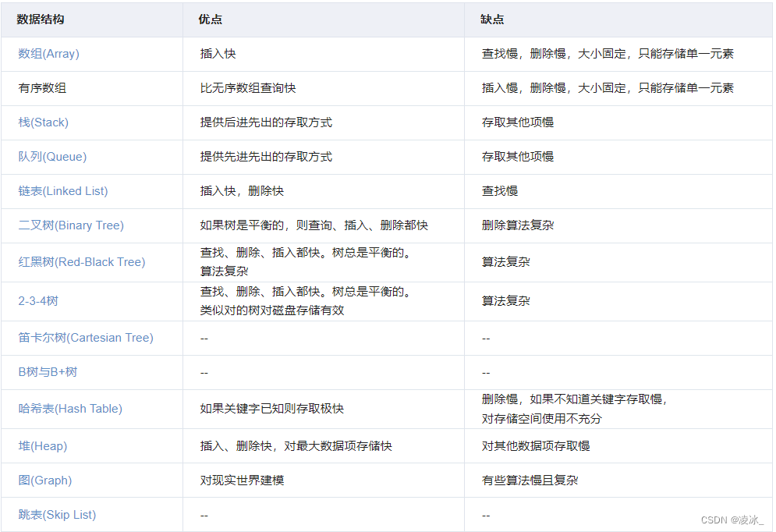Viewport: 776px width, 532px height.
Task: Click the 插入快 cell for 数组
Action: pyautogui.click(x=217, y=53)
